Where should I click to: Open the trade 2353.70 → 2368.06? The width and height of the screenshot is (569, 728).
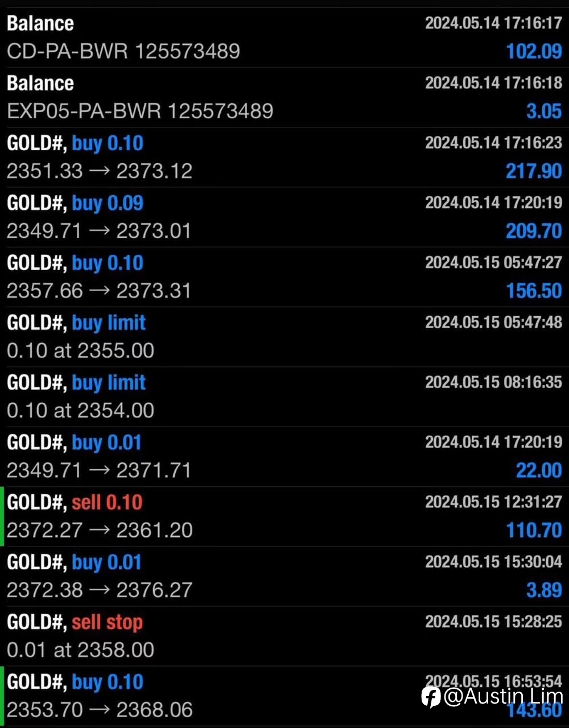click(x=284, y=696)
